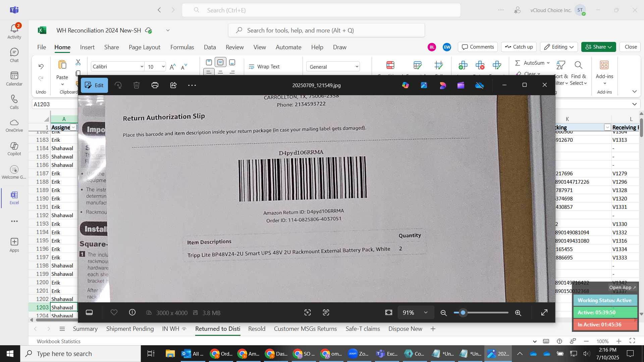The width and height of the screenshot is (644, 362).
Task: Open the Comments pane
Action: point(478,47)
